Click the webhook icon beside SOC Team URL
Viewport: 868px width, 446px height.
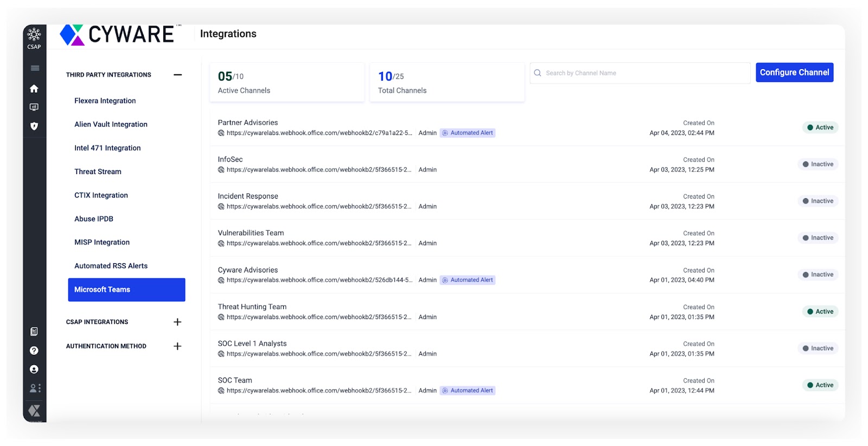(221, 391)
